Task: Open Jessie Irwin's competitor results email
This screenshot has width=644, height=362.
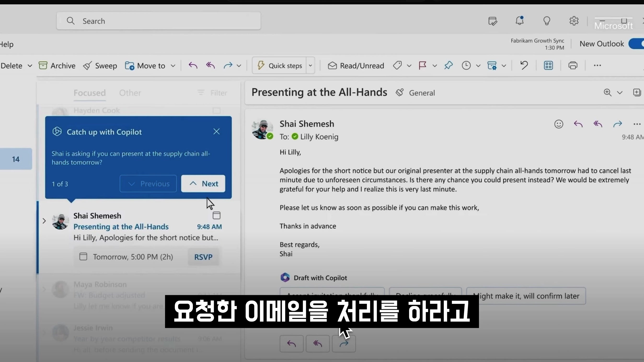Action: pos(139,339)
